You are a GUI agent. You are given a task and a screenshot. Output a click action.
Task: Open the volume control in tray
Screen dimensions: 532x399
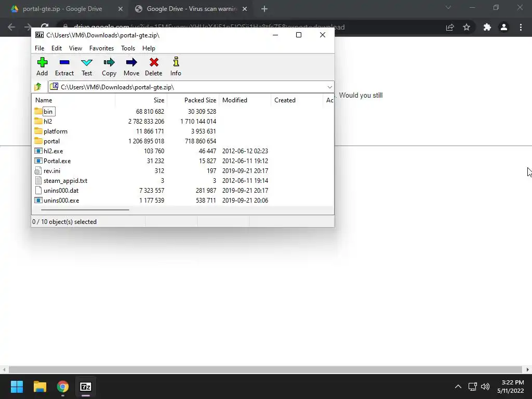click(485, 387)
